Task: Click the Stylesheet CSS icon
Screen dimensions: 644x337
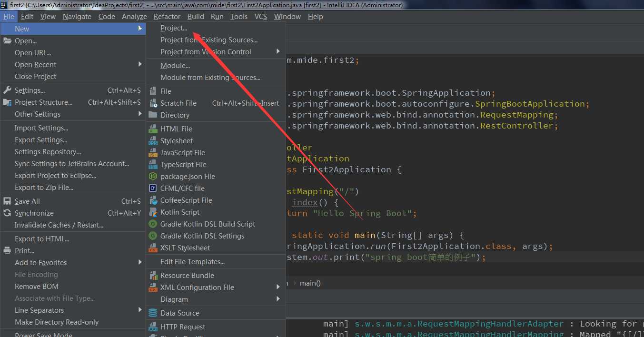Action: 153,141
